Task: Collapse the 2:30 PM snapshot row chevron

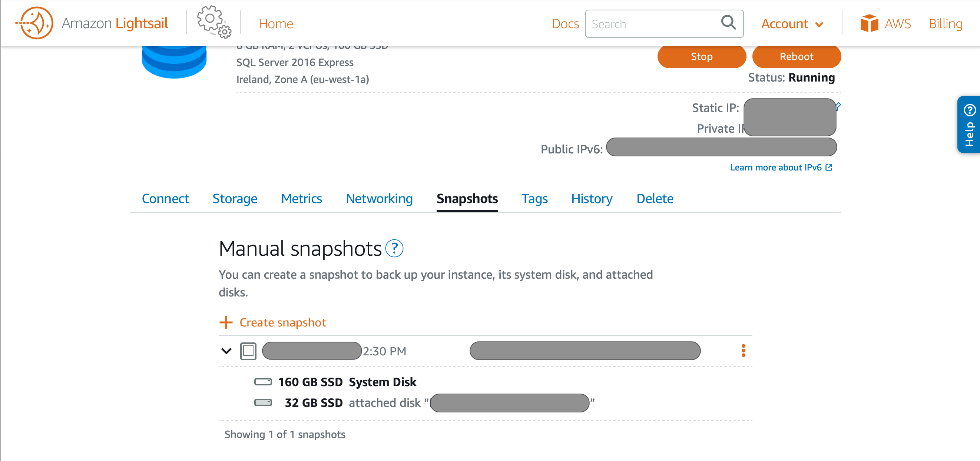Action: click(x=226, y=351)
